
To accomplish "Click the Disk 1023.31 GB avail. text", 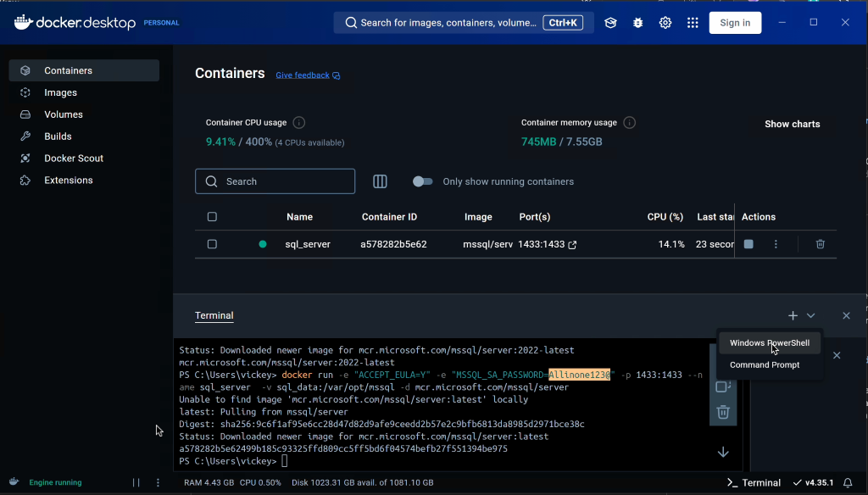I will pos(363,483).
